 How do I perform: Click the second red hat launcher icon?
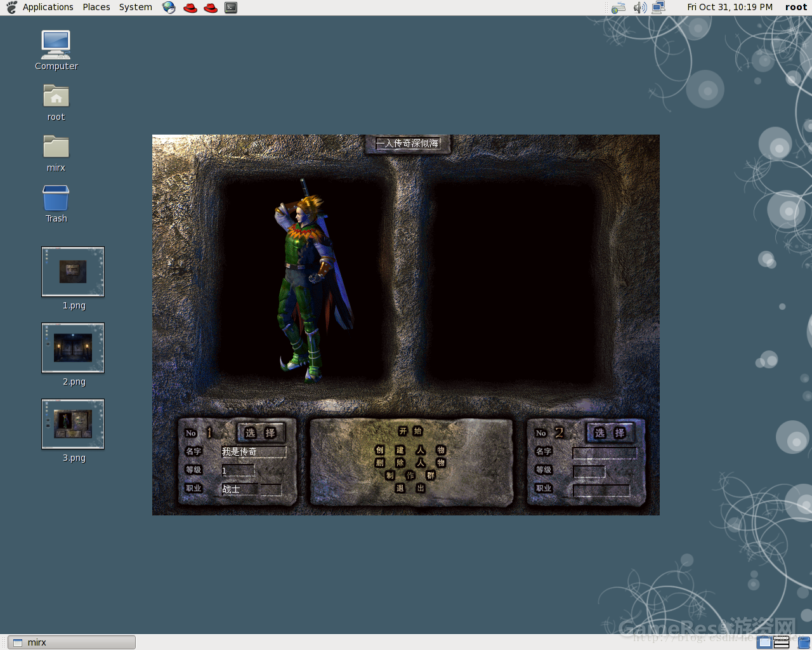click(x=211, y=8)
